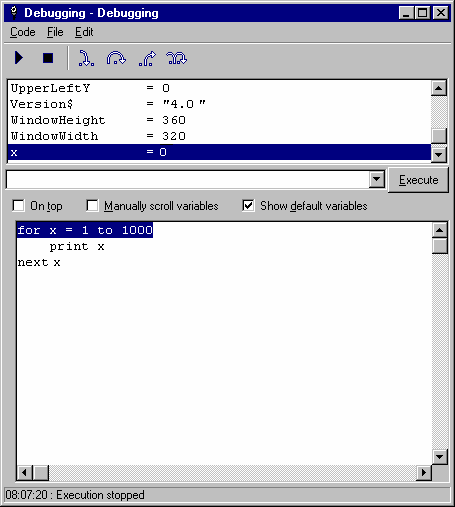Click the Animate toolbar icon
455x507 pixels.
[x=176, y=58]
